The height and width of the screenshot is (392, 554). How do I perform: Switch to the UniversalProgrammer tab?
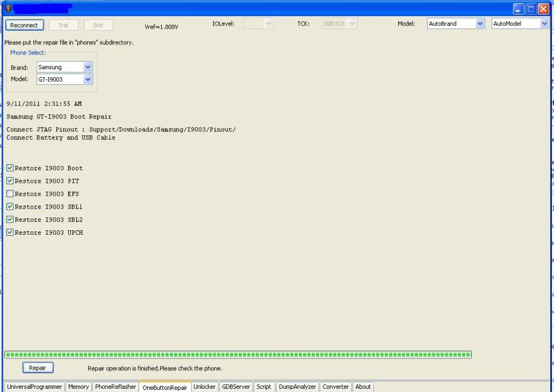coord(34,387)
